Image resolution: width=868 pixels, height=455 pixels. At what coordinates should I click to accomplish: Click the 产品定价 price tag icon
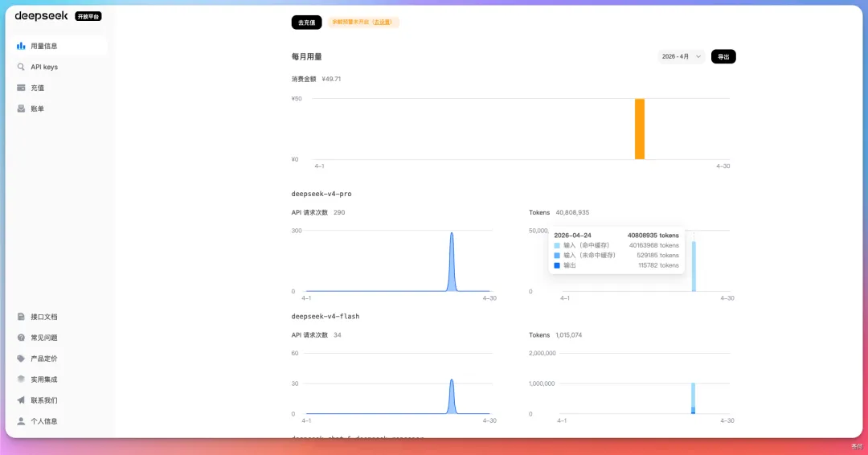coord(21,359)
